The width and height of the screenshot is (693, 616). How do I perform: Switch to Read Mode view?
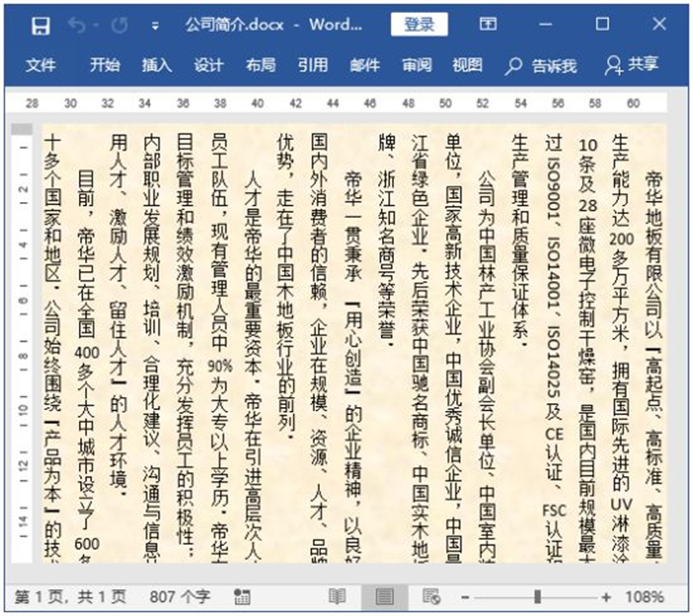338,597
